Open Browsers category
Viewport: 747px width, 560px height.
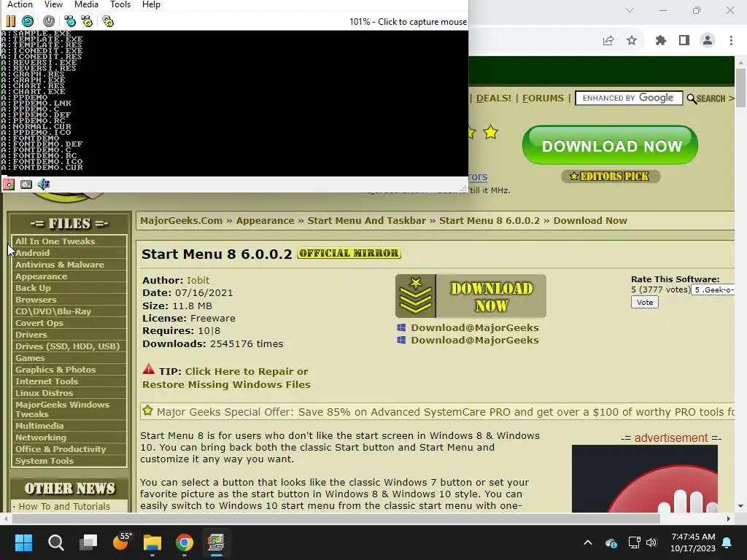tap(36, 300)
